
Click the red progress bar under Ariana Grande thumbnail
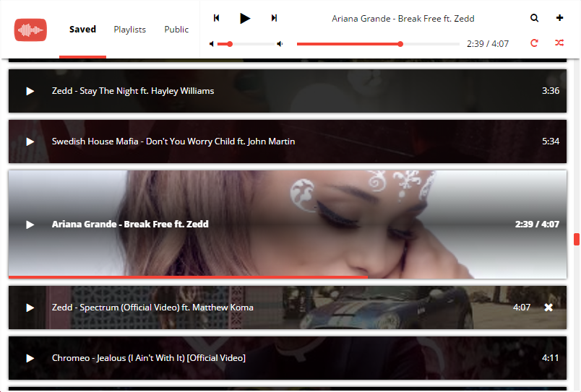tap(188, 277)
